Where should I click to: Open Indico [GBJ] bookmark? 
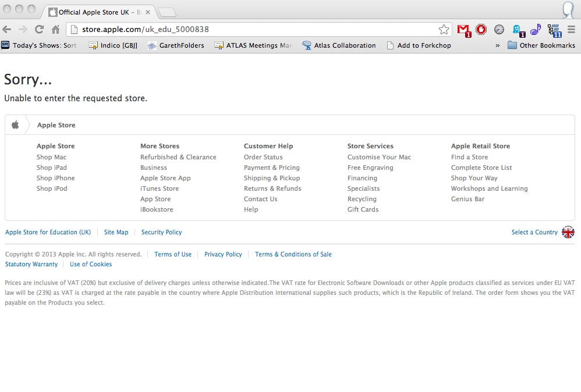tap(114, 45)
